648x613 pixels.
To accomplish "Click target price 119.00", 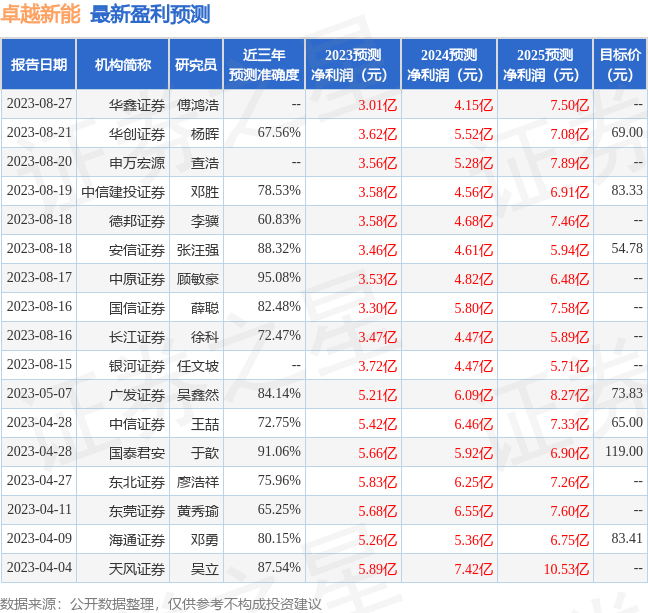I will click(624, 451).
